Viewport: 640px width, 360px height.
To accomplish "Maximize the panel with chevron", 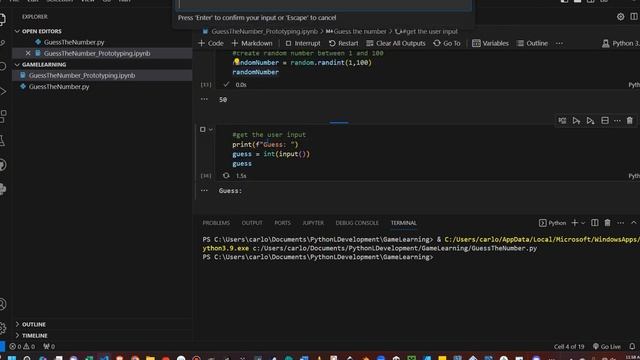I will point(633,223).
